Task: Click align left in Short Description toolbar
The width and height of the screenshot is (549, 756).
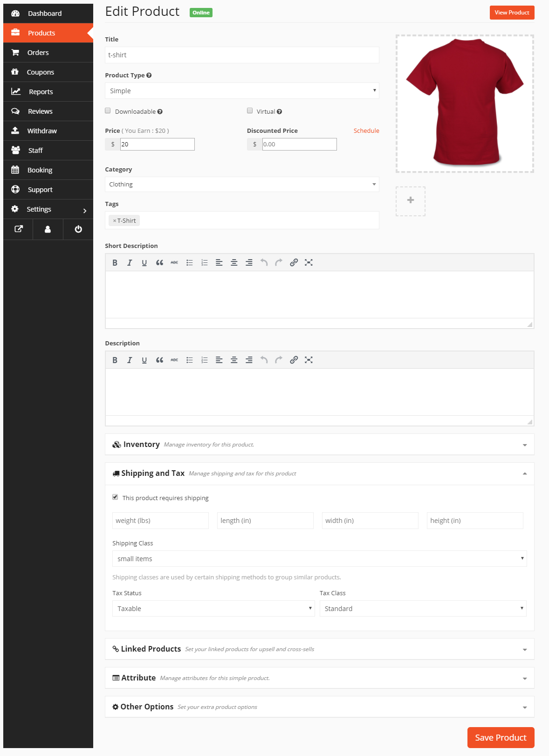Action: (219, 262)
